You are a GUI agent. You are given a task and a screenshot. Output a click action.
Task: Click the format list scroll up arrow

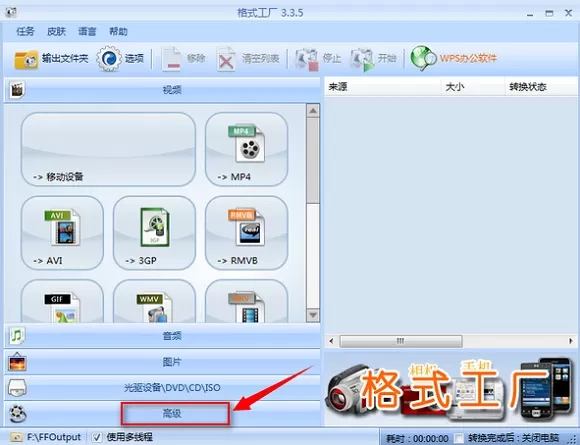(313, 111)
